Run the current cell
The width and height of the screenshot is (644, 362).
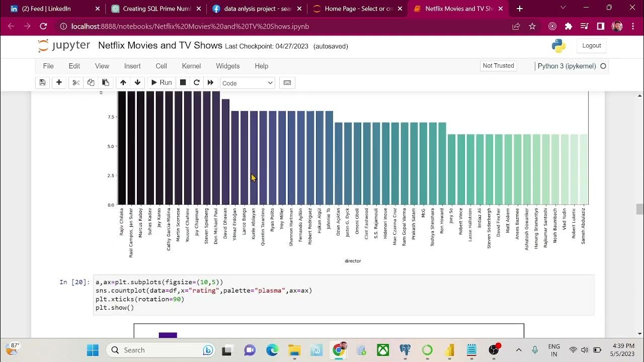(x=161, y=82)
